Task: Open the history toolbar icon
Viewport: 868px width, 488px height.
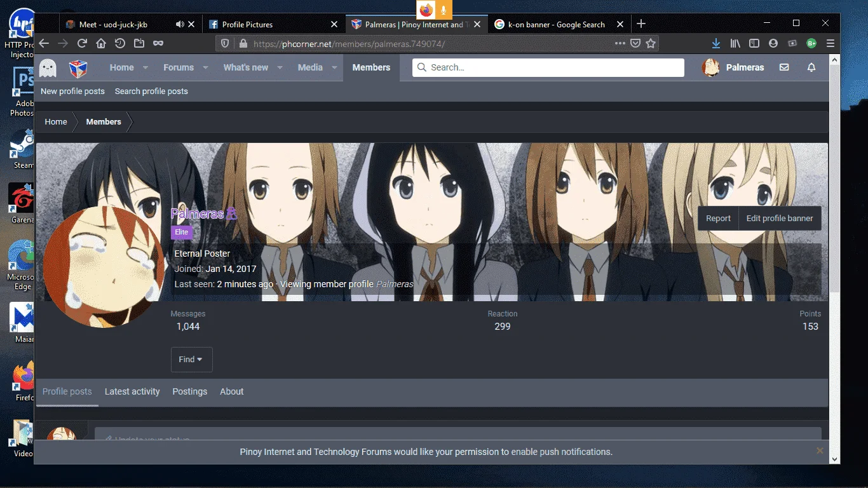Action: pyautogui.click(x=120, y=43)
